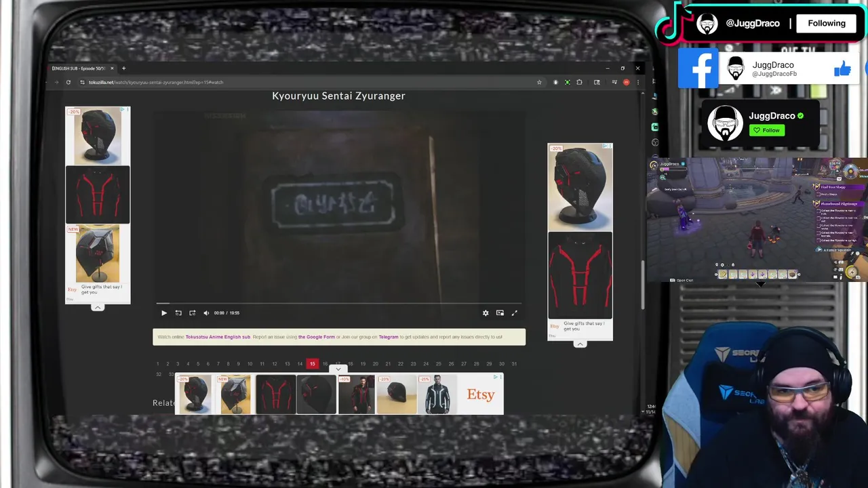Select episode 16
This screenshot has width=868, height=488.
click(x=325, y=364)
